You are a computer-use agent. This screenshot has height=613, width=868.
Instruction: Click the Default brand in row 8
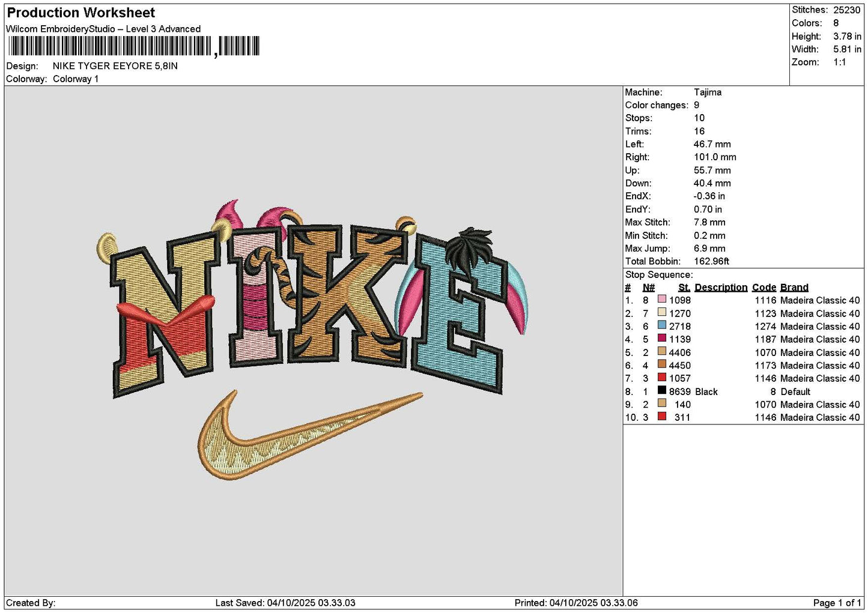(795, 391)
